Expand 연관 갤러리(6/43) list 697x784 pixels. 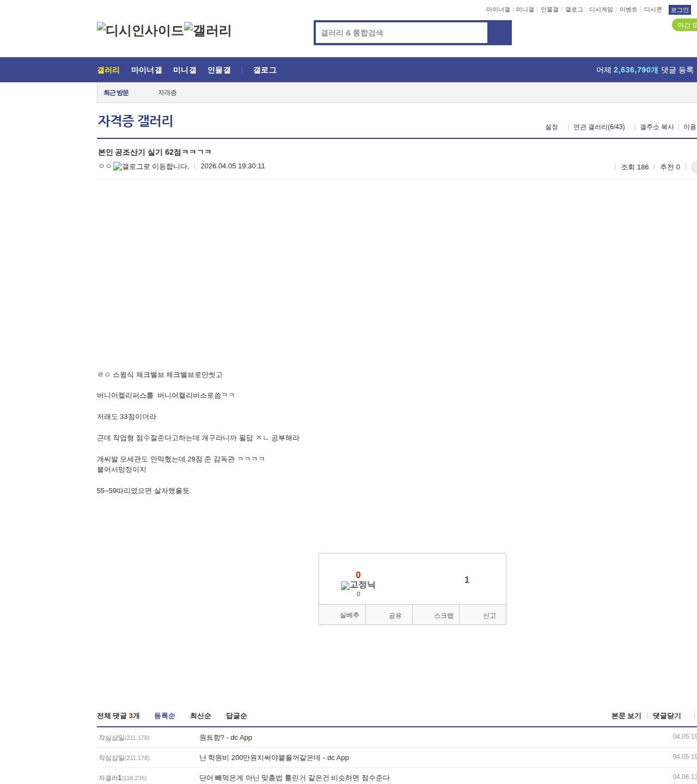(x=599, y=127)
